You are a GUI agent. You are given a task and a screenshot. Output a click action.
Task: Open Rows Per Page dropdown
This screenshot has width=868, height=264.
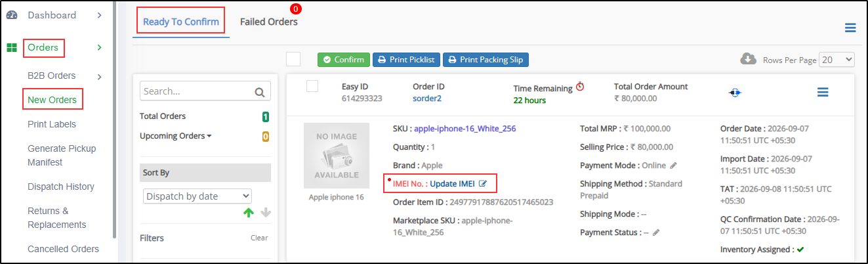[x=837, y=59]
